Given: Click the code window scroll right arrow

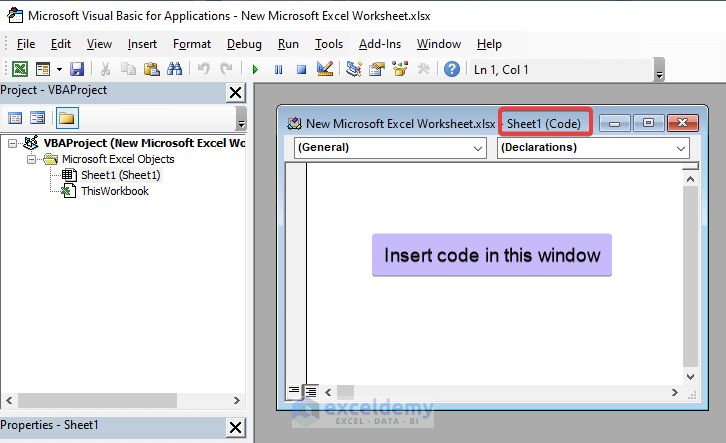Looking at the screenshot, I should point(675,393).
